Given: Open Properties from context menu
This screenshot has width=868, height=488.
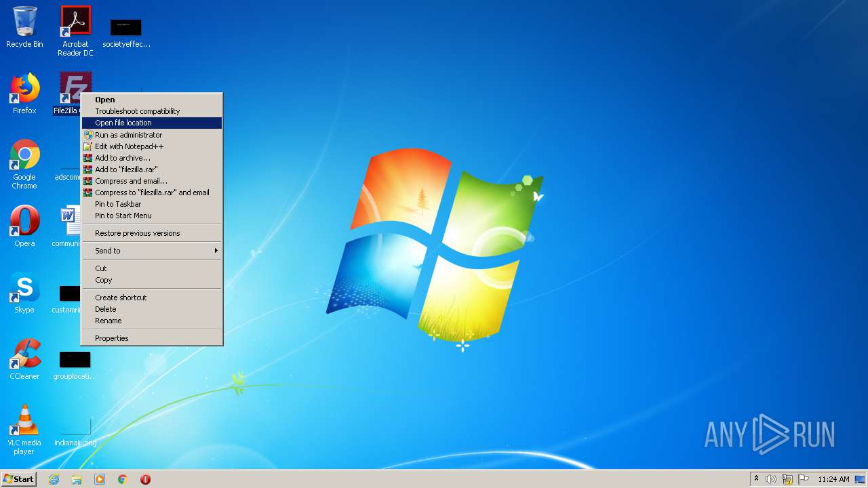Looking at the screenshot, I should pos(152,338).
